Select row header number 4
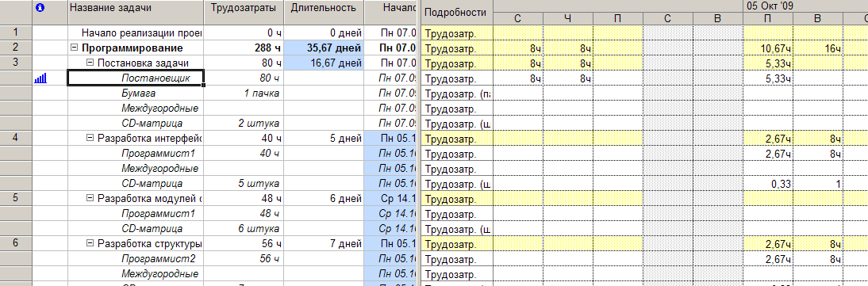The width and height of the screenshot is (868, 286). tap(16, 138)
